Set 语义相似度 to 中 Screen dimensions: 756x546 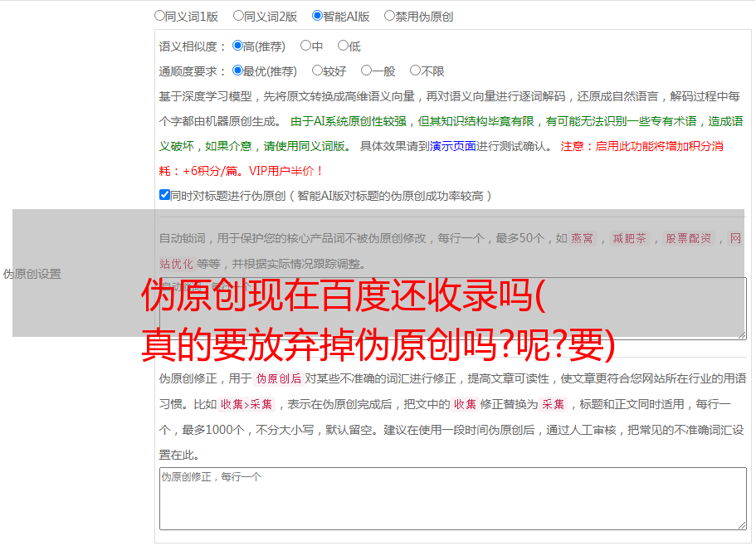pyautogui.click(x=305, y=46)
